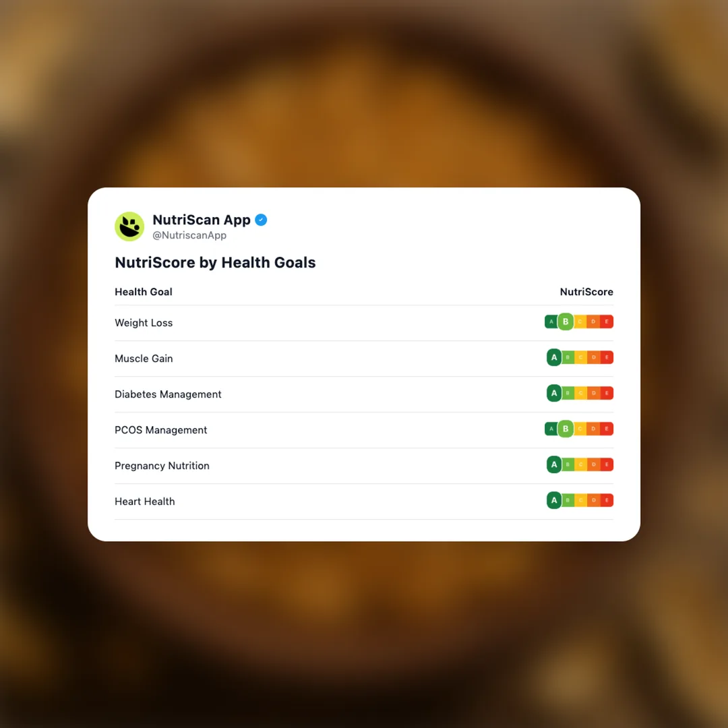Viewport: 728px width, 728px height.
Task: Open the @NutriscanApp handle link
Action: point(189,236)
